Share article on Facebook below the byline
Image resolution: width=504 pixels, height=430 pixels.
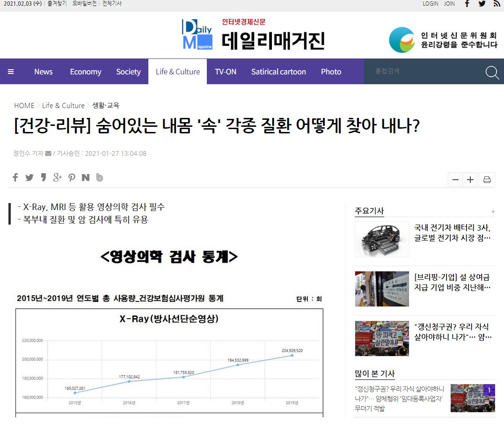coord(15,177)
